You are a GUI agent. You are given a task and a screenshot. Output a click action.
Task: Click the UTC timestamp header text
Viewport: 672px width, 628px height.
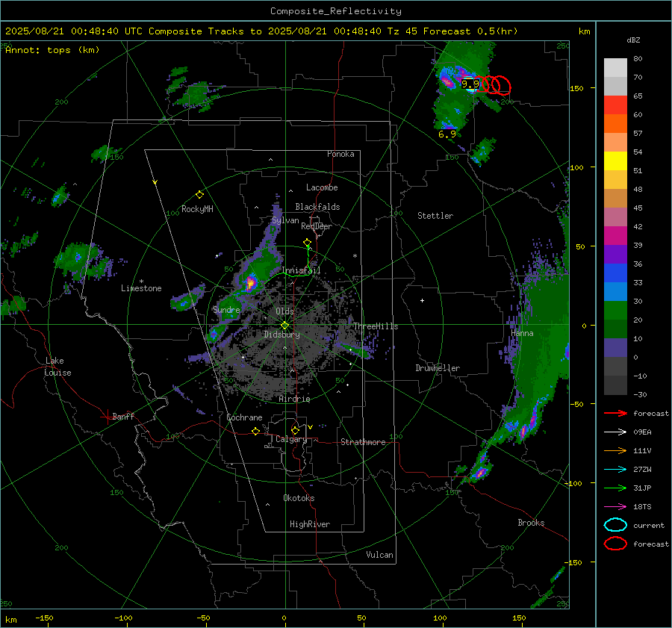[x=74, y=31]
